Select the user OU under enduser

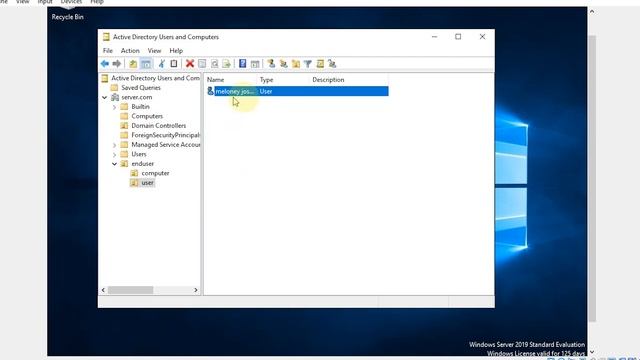point(147,183)
